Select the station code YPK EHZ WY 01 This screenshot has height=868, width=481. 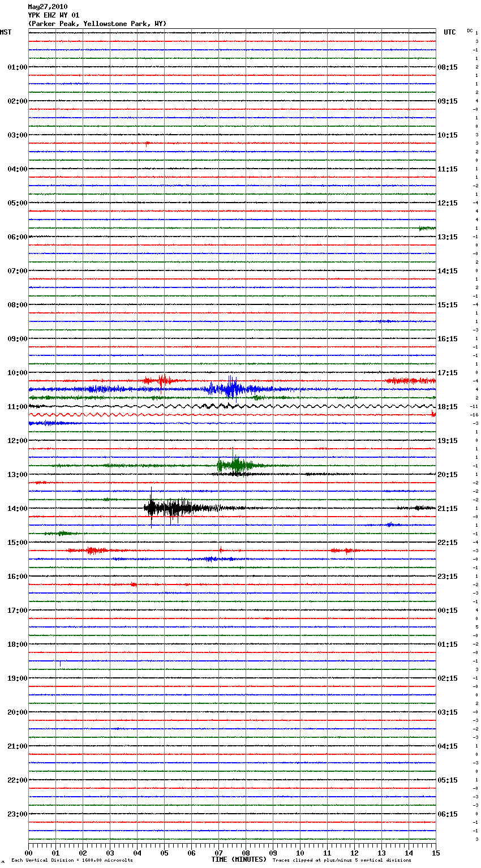54,15
